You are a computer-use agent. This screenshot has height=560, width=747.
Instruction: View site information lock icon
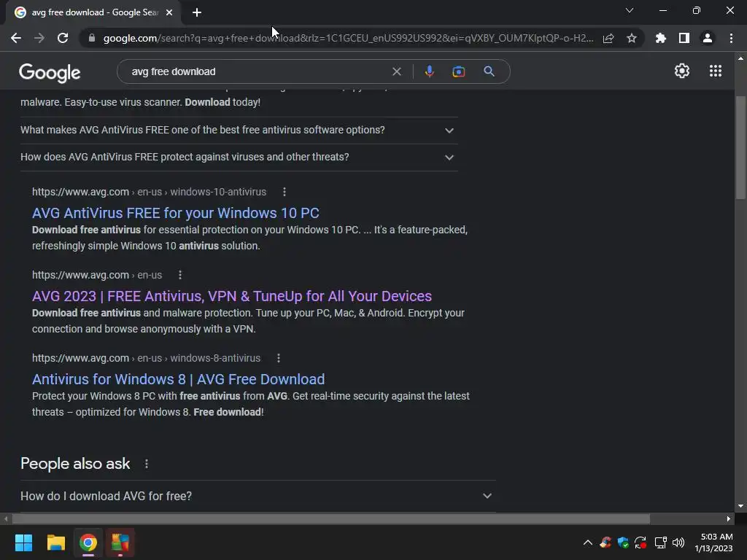click(x=92, y=38)
